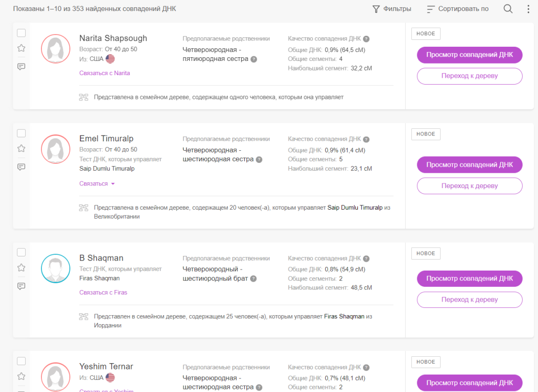Select the checkbox for Narita Shapsough

22,33
